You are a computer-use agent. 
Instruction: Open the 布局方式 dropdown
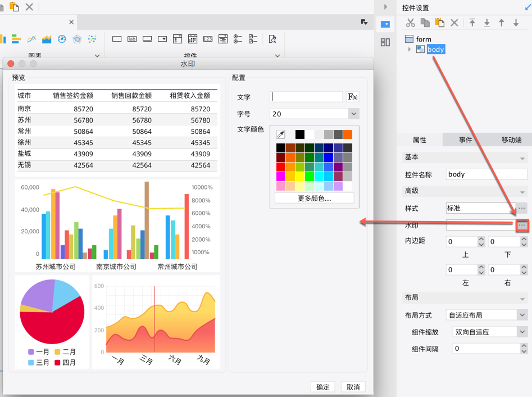coord(522,315)
